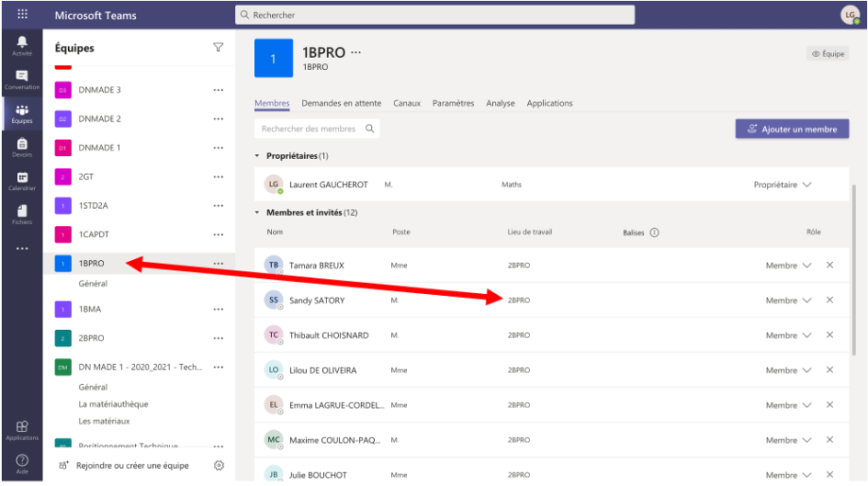
Task: Click Ajouter un membre button
Action: pos(792,129)
